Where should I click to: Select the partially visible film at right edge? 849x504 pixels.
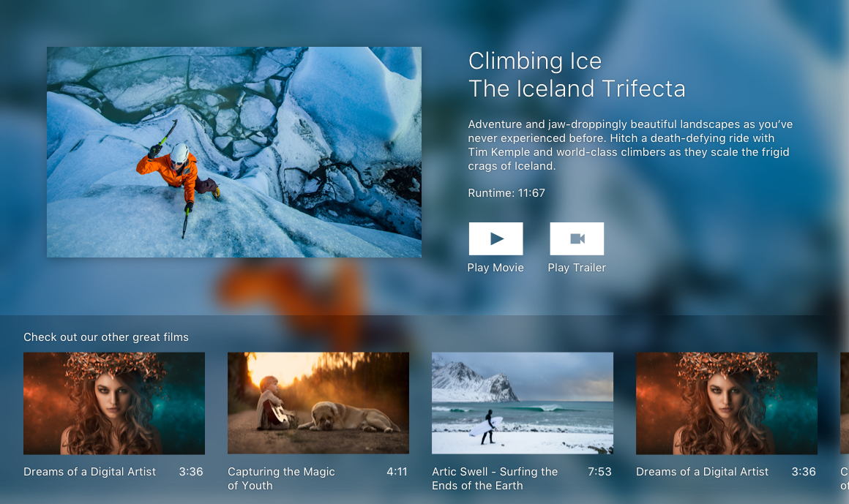pyautogui.click(x=845, y=403)
